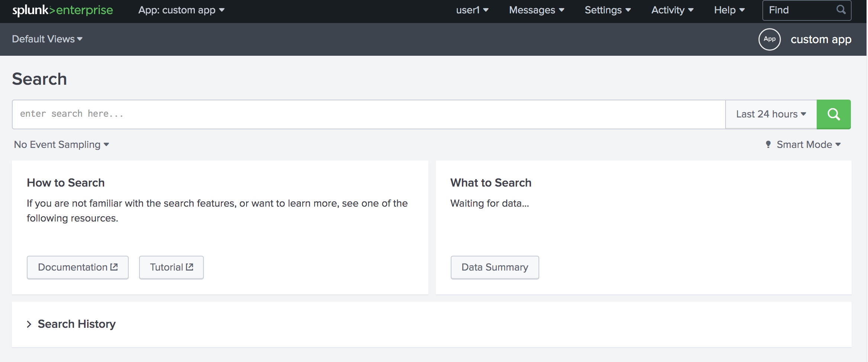The image size is (868, 362).
Task: Open the Messages menu
Action: pyautogui.click(x=536, y=10)
